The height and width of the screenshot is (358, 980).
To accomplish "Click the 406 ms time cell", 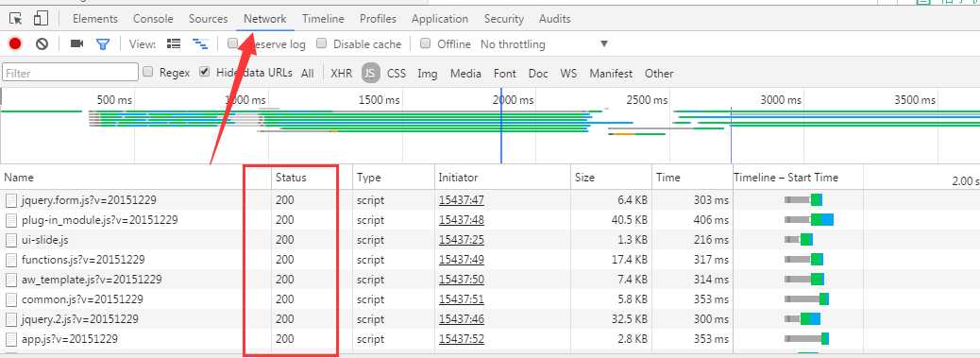I will click(x=711, y=220).
